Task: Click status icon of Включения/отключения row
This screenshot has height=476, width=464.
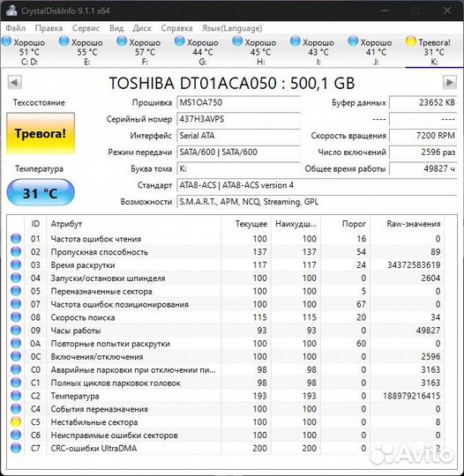Action: click(x=16, y=356)
